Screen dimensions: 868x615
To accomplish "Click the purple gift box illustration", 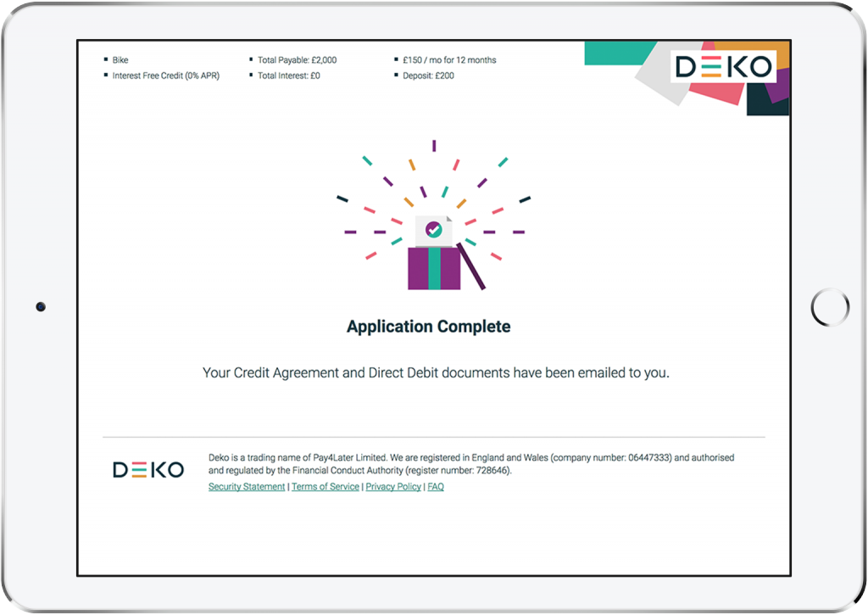I will [x=434, y=268].
